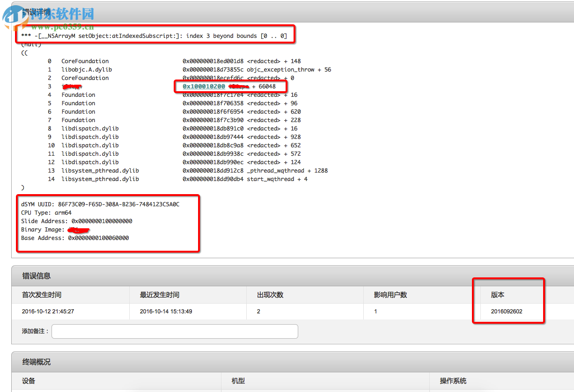Click the 最近发生时间 column header
This screenshot has width=574, height=392.
[x=160, y=295]
